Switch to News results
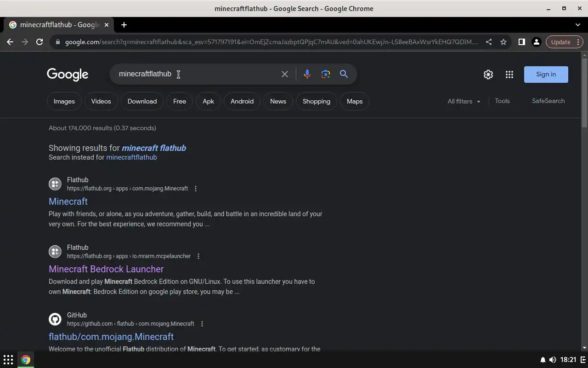This screenshot has height=368, width=588. [278, 101]
